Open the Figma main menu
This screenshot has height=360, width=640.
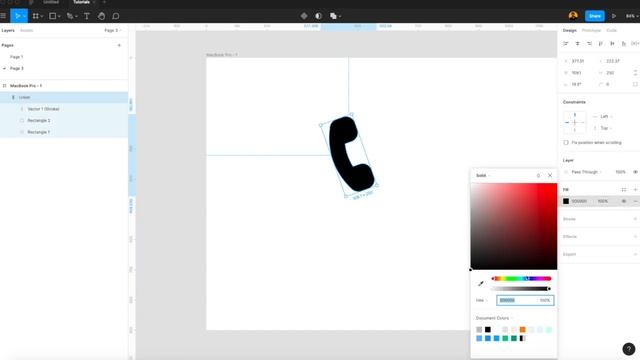[x=3, y=16]
